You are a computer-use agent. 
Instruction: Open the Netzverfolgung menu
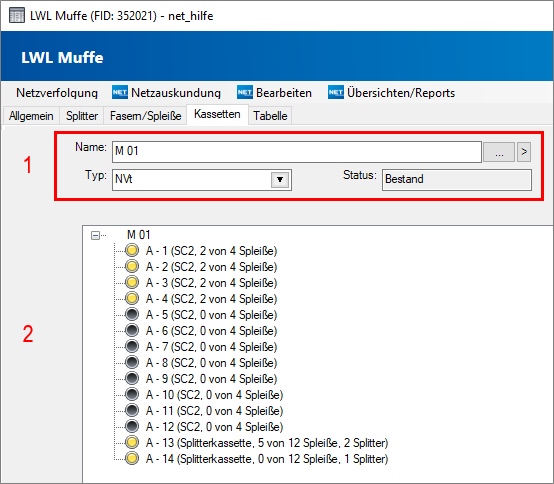pos(57,93)
